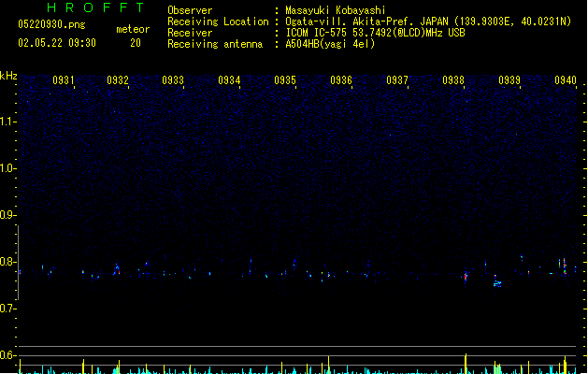Click the 0931 time marker

[x=64, y=80]
